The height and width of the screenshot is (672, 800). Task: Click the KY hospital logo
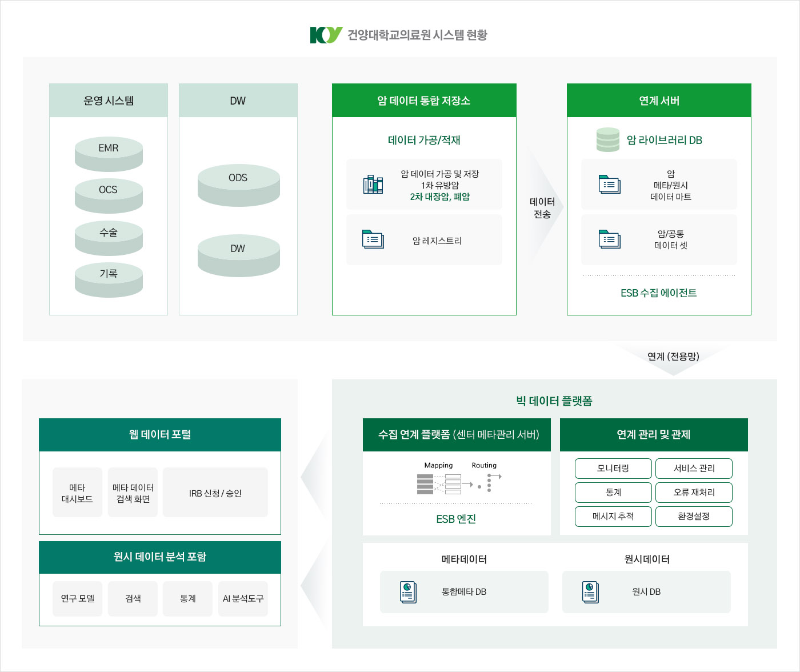[326, 35]
